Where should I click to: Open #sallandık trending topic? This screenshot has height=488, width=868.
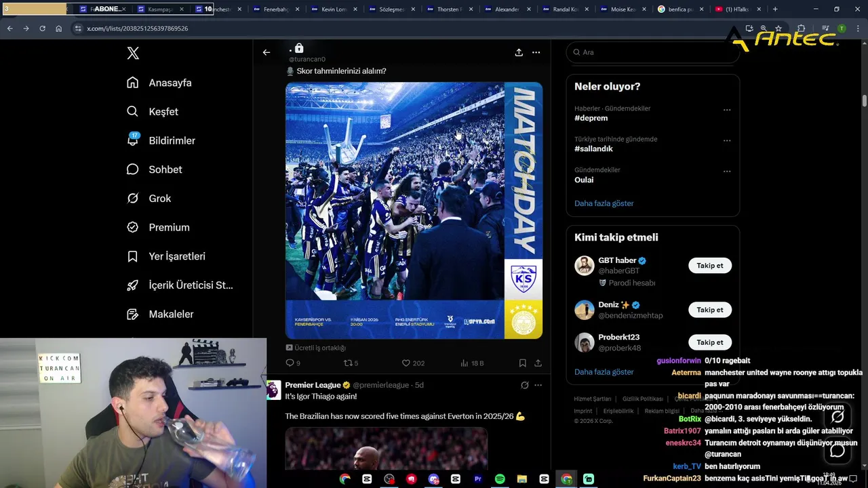tap(593, 148)
